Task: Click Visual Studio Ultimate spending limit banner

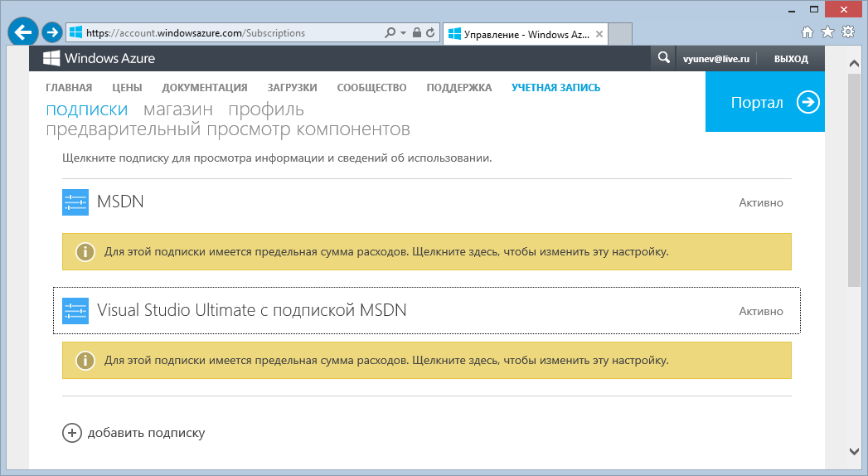Action: click(427, 361)
